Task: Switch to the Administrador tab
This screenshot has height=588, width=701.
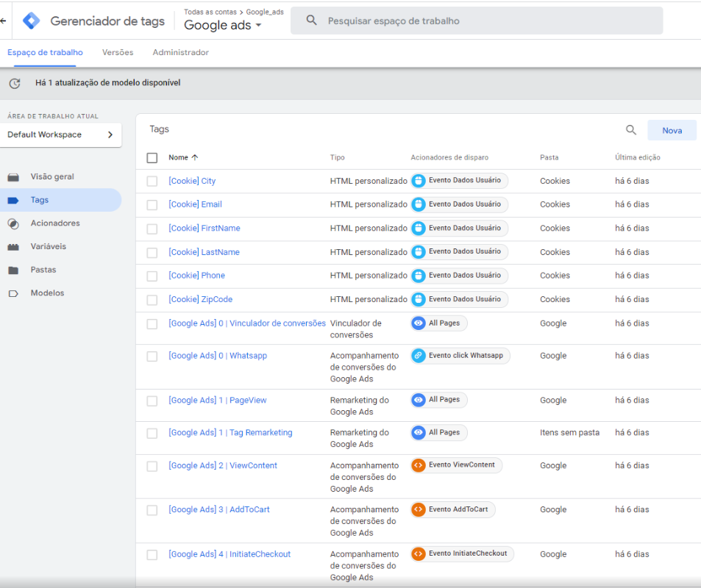Action: 180,53
